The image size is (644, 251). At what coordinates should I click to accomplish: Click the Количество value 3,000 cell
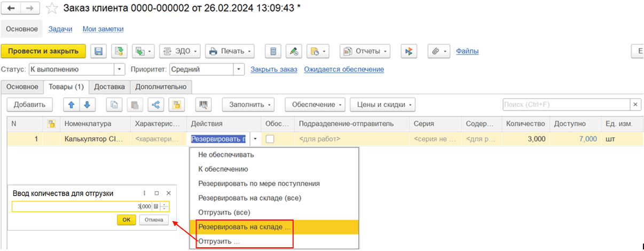tap(525, 139)
